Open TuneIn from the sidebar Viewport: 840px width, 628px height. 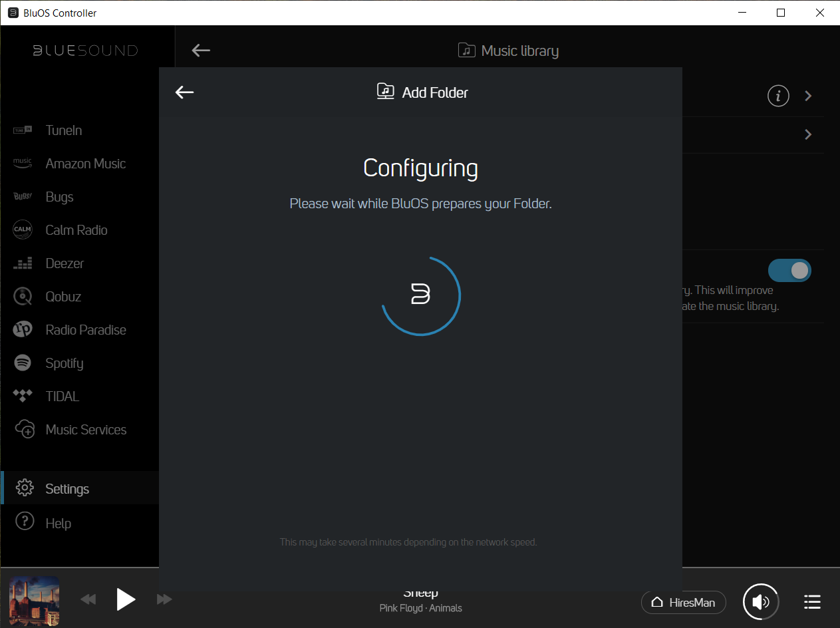[64, 130]
